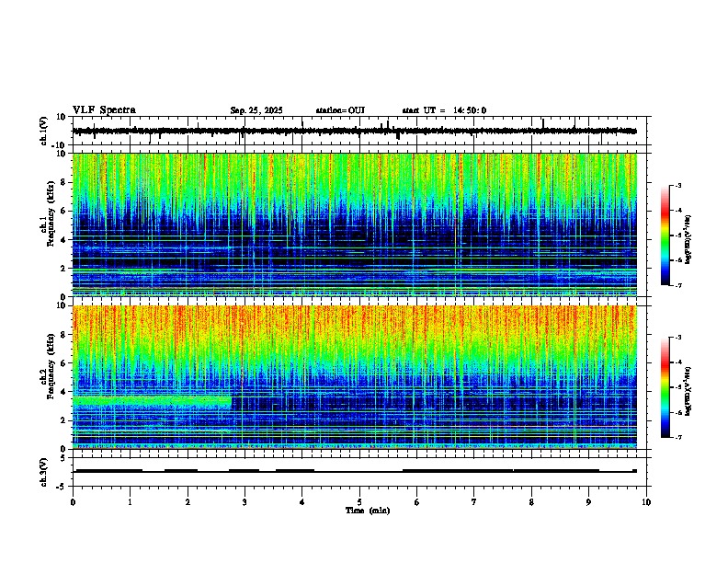Click the time axis tick label "3"

(x=245, y=502)
